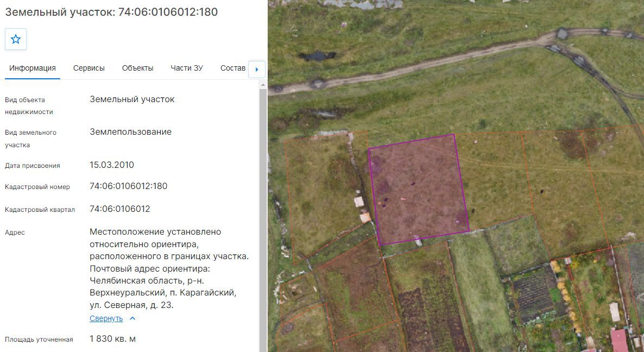Click the area value 1 830 кв. м
644x352 pixels.
tap(112, 339)
